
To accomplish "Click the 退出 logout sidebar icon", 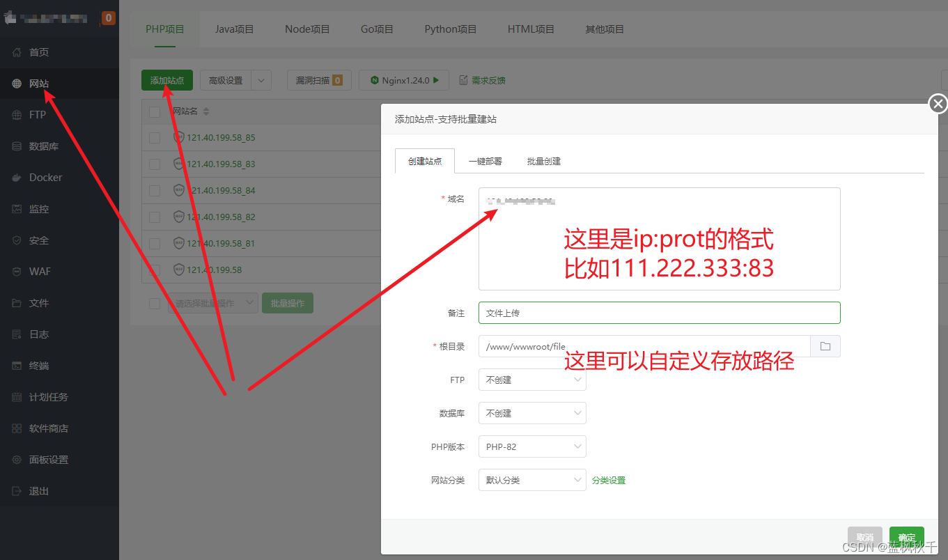I will pos(17,491).
